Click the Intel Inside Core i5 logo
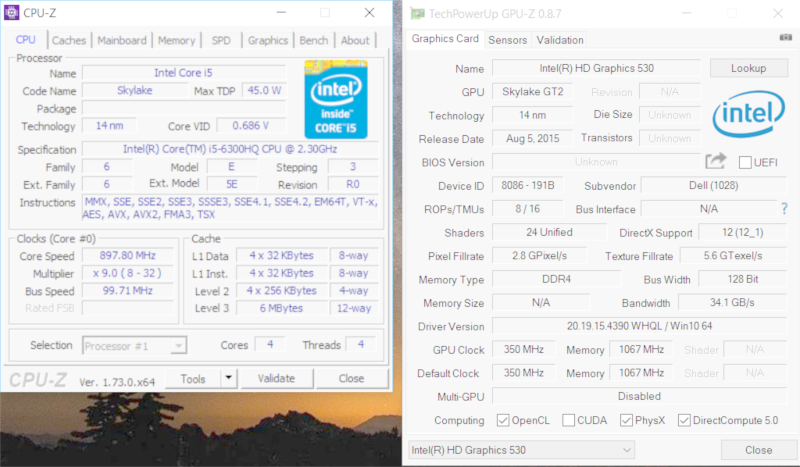 336,99
